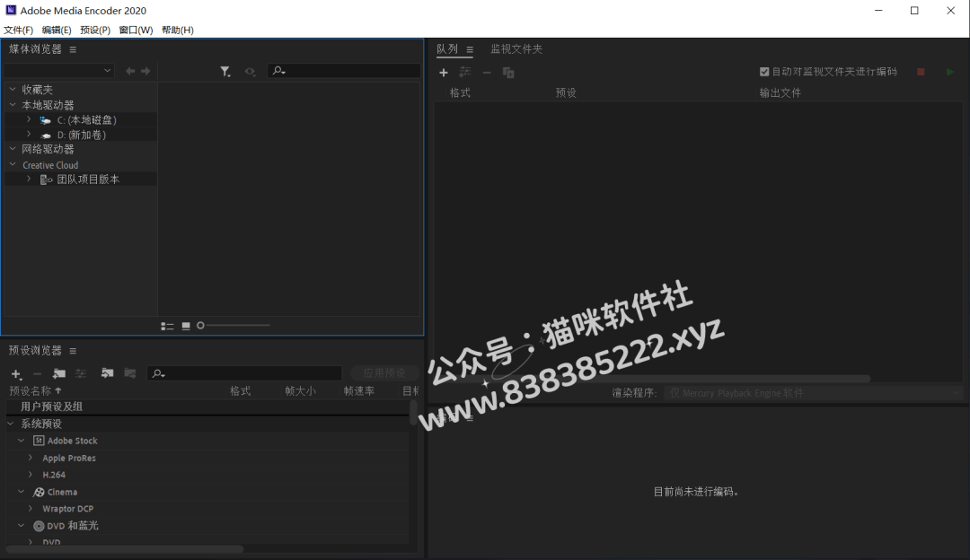The image size is (970, 560).
Task: Delete preset using the minus icon
Action: point(37,374)
